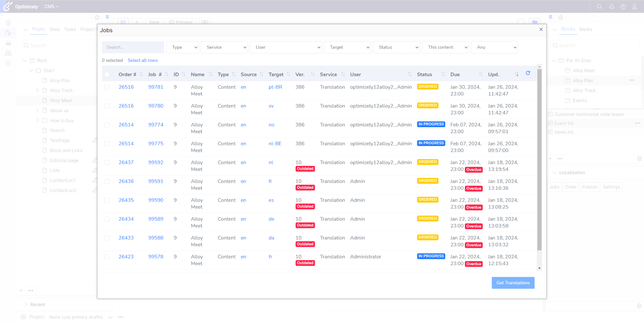Pin the right assets pane
Viewport: 644px width, 322px height.
pos(551,17)
